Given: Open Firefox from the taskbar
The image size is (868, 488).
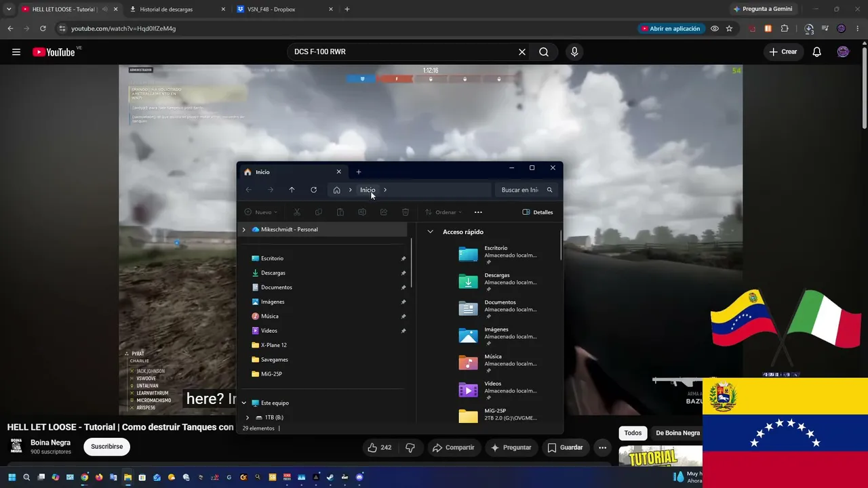Looking at the screenshot, I should (x=99, y=477).
